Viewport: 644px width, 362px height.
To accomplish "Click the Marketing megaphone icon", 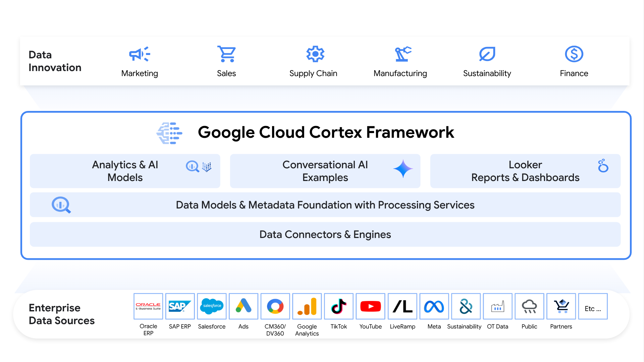I will 140,54.
